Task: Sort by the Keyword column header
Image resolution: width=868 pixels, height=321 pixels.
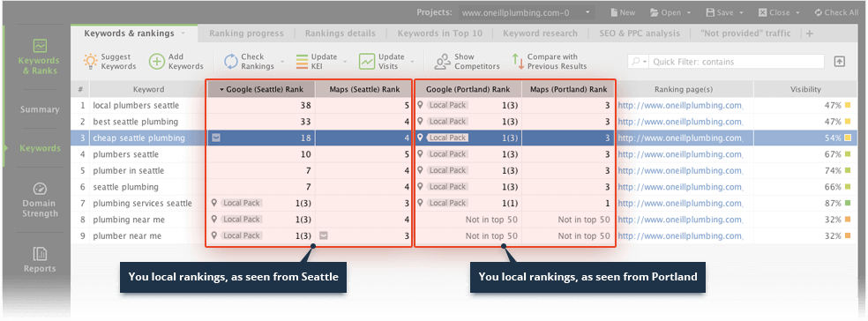Action: 148,89
